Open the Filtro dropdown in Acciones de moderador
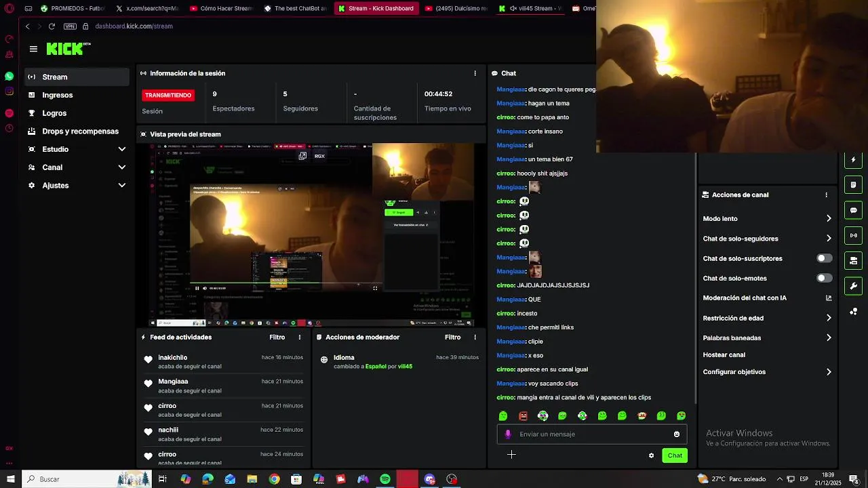The image size is (868, 488). point(452,337)
